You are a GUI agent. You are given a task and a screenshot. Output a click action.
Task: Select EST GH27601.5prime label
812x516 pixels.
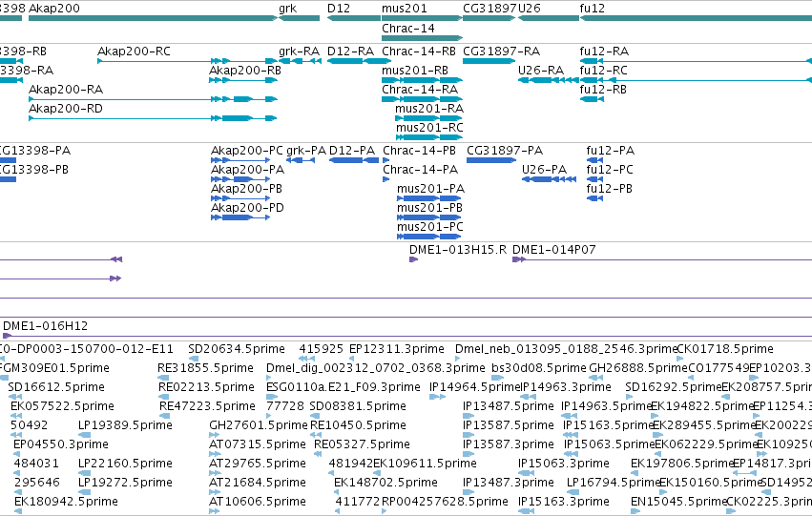pos(259,425)
